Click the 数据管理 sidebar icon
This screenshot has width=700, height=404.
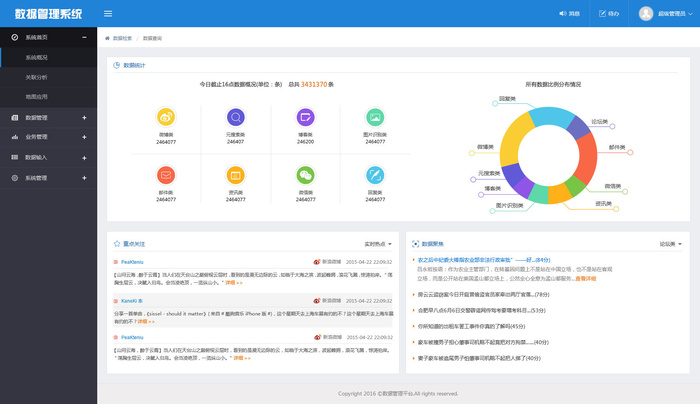pos(15,118)
